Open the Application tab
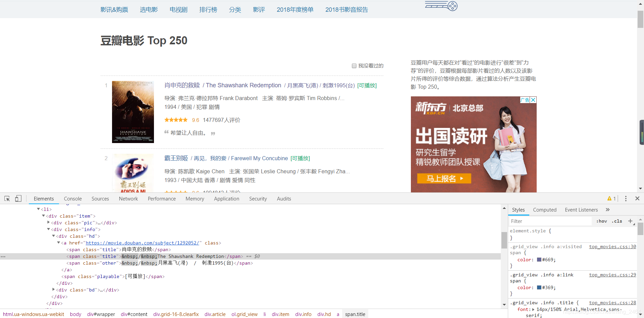 click(x=227, y=198)
